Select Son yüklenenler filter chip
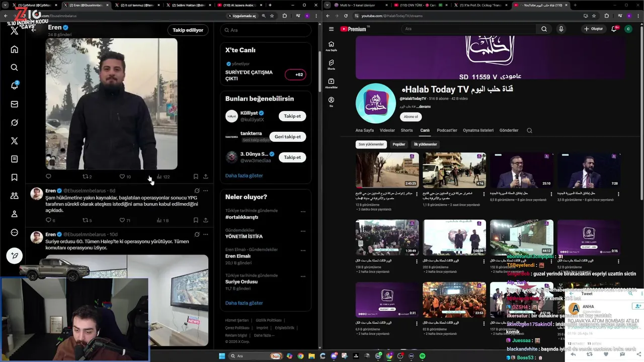The width and height of the screenshot is (644, 362). (371, 144)
